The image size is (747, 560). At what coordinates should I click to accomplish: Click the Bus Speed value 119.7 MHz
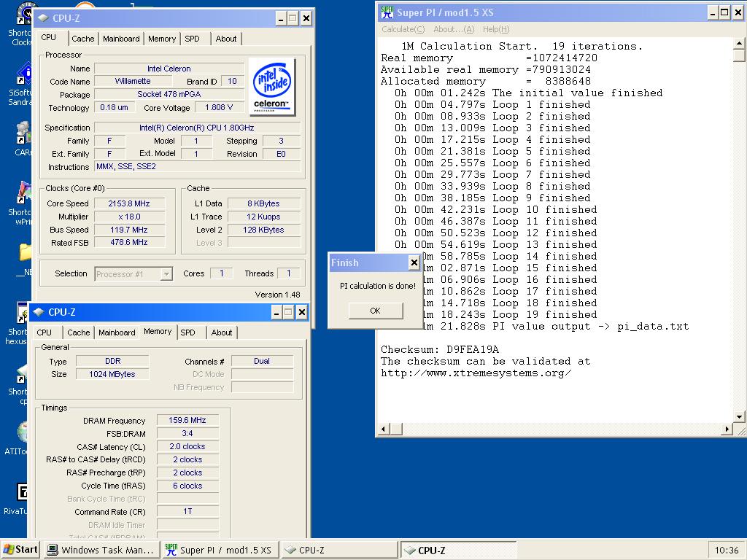(x=129, y=230)
